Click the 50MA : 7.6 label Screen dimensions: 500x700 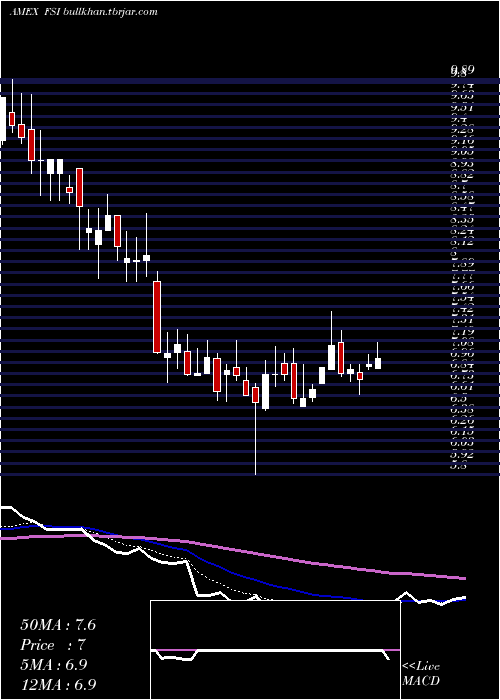[x=58, y=625]
